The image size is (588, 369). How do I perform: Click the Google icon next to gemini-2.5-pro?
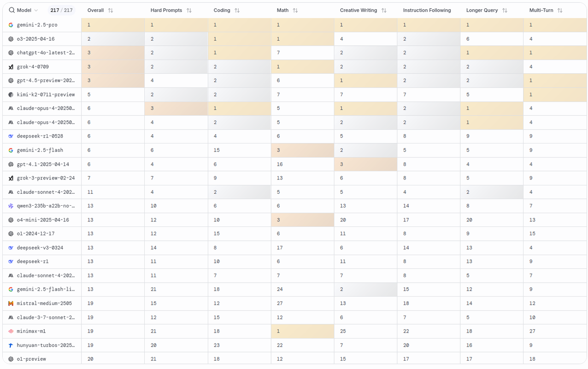pyautogui.click(x=11, y=25)
